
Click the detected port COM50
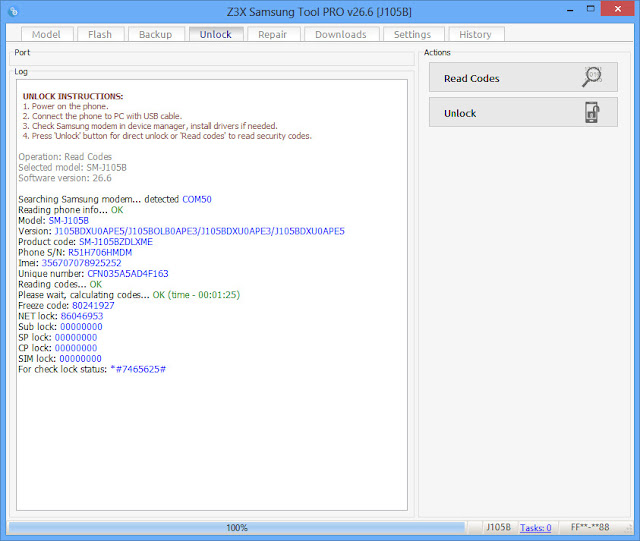point(197,199)
